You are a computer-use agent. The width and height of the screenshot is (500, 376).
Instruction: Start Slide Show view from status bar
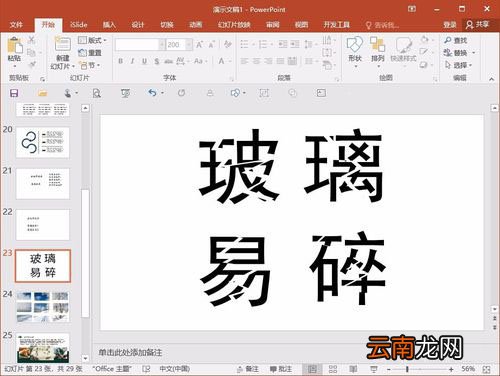pos(374,369)
